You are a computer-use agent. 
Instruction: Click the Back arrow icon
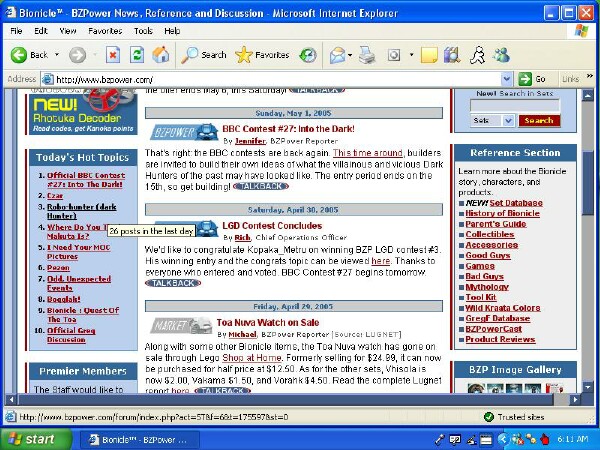[19, 55]
